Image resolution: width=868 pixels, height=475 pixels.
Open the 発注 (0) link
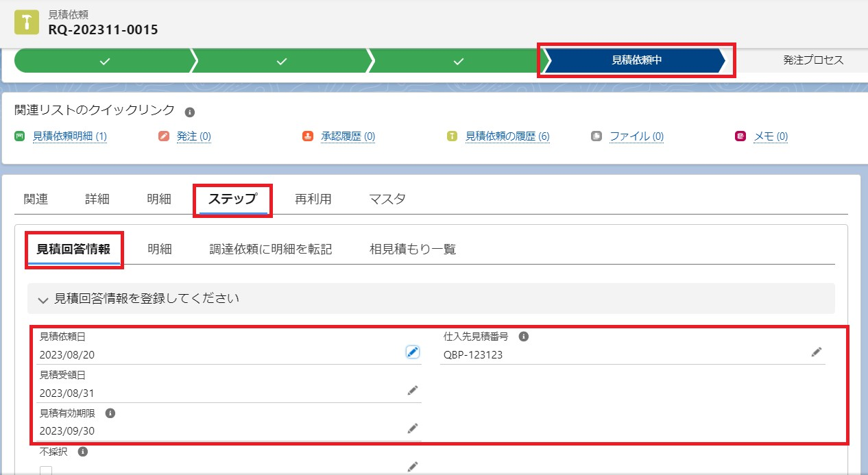point(194,136)
